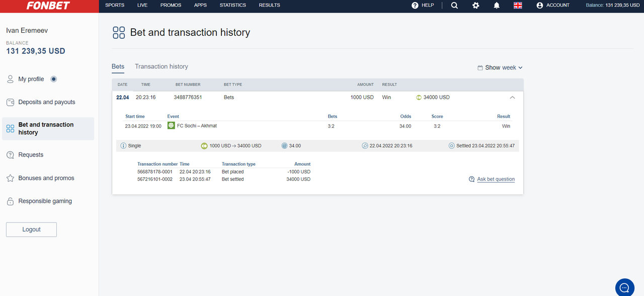
Task: Open HELP in the top bar
Action: [x=423, y=6]
